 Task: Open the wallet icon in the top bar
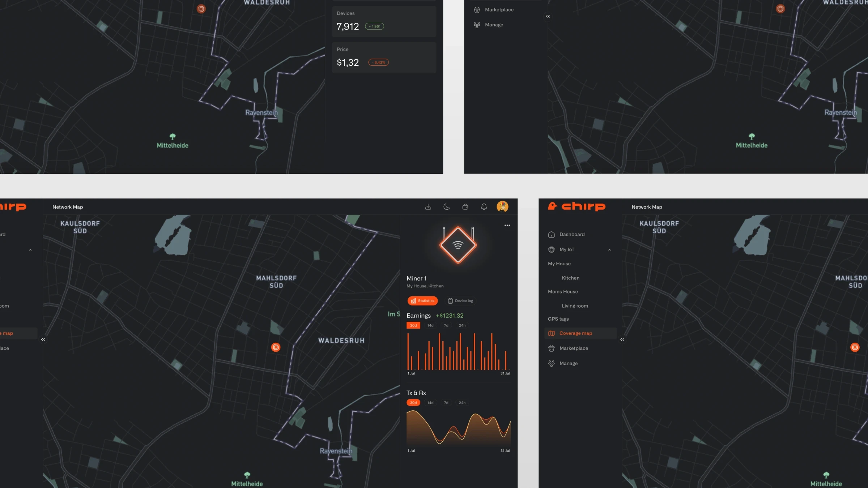click(x=465, y=207)
